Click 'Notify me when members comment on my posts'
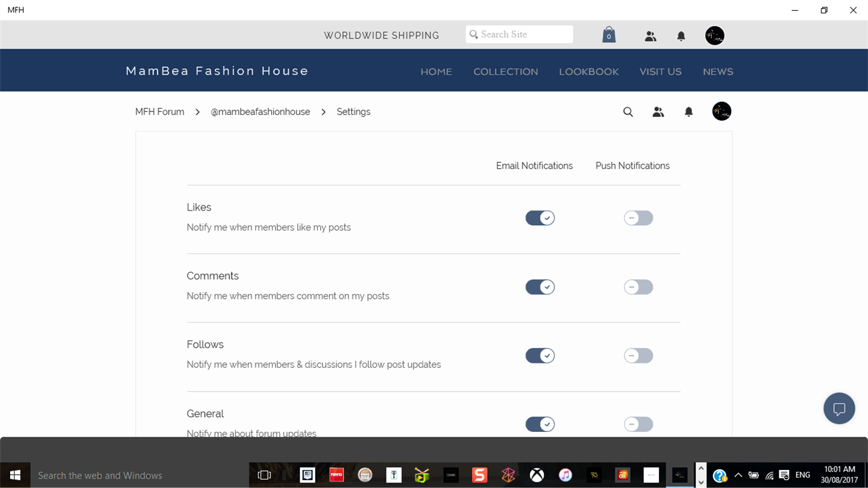The width and height of the screenshot is (868, 488). pos(288,296)
